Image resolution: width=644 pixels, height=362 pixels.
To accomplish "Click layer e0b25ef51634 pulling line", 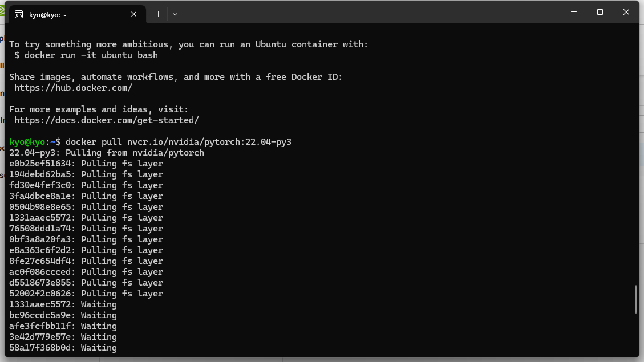I will (x=86, y=164).
